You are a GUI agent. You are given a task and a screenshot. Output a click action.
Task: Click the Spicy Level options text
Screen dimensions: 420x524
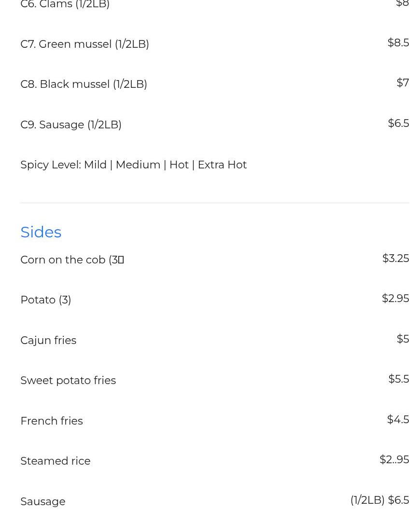133,165
